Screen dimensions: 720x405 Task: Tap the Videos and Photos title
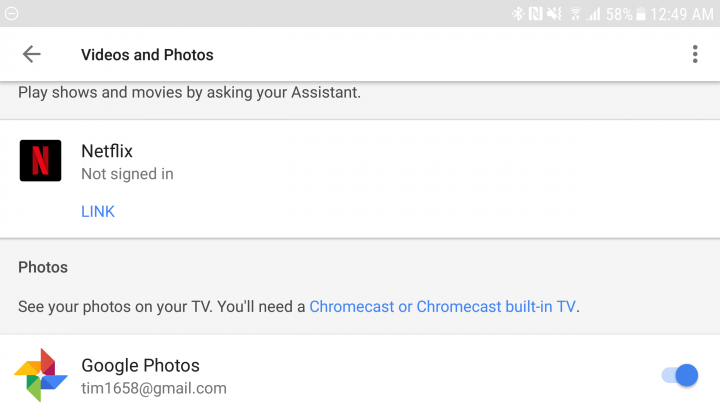pos(147,55)
